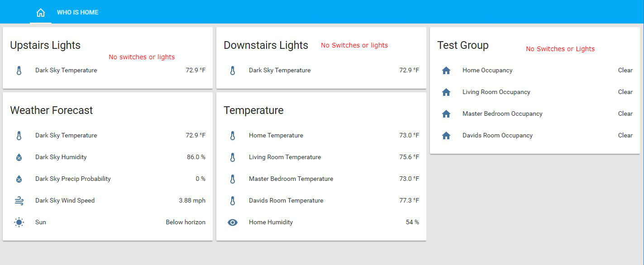
Task: Clear the Davids Room Occupancy sensor
Action: tap(625, 135)
